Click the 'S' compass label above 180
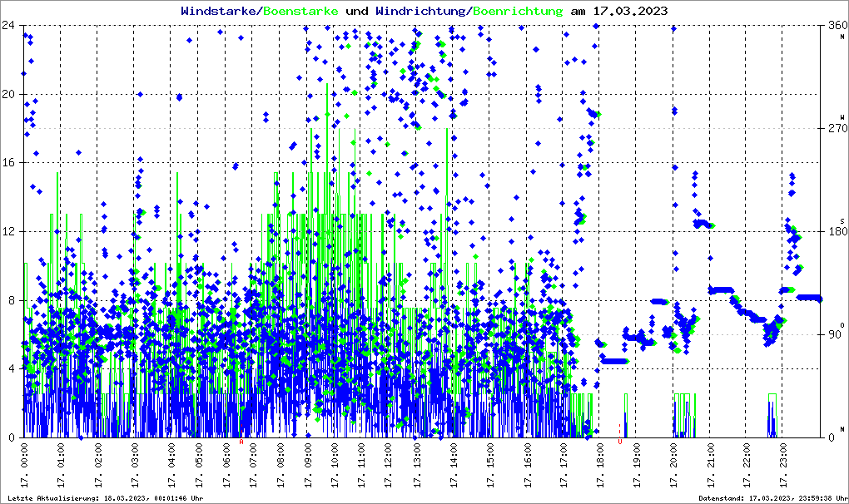The height and width of the screenshot is (504, 849). 842,221
